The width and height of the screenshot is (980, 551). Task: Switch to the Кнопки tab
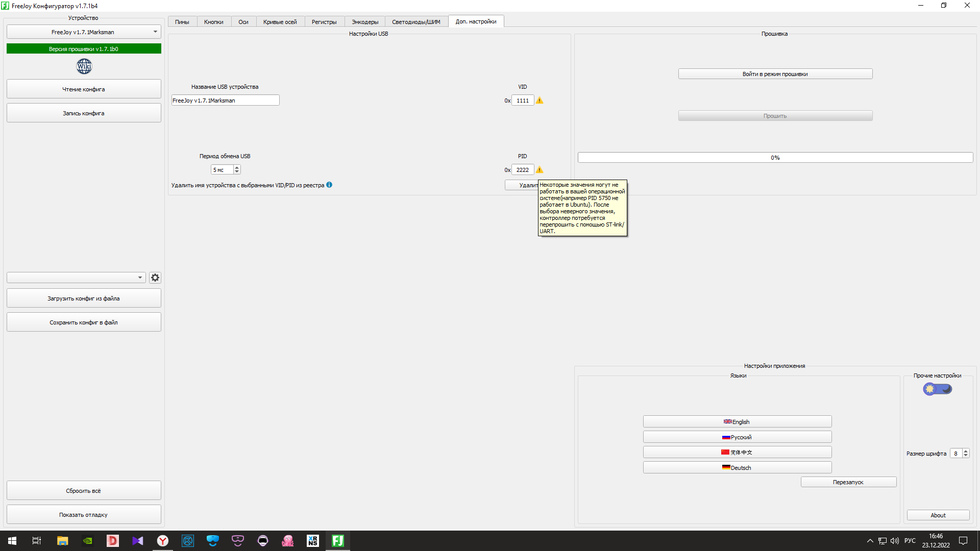214,22
